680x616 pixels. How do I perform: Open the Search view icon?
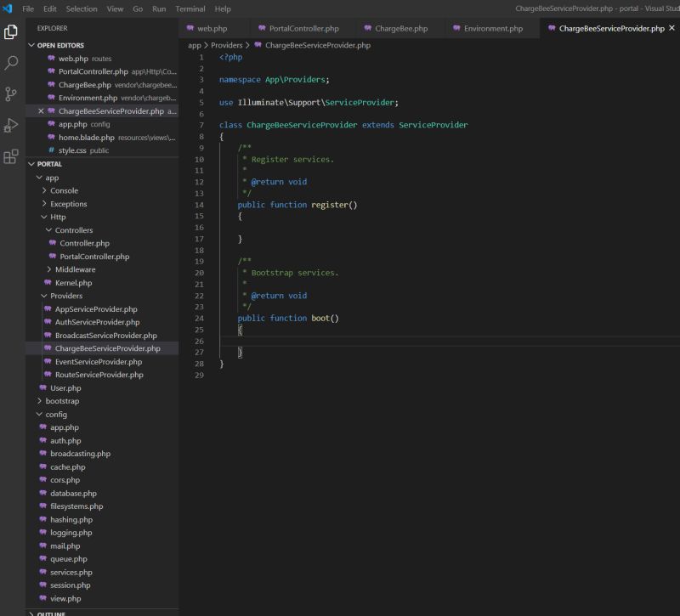11,63
